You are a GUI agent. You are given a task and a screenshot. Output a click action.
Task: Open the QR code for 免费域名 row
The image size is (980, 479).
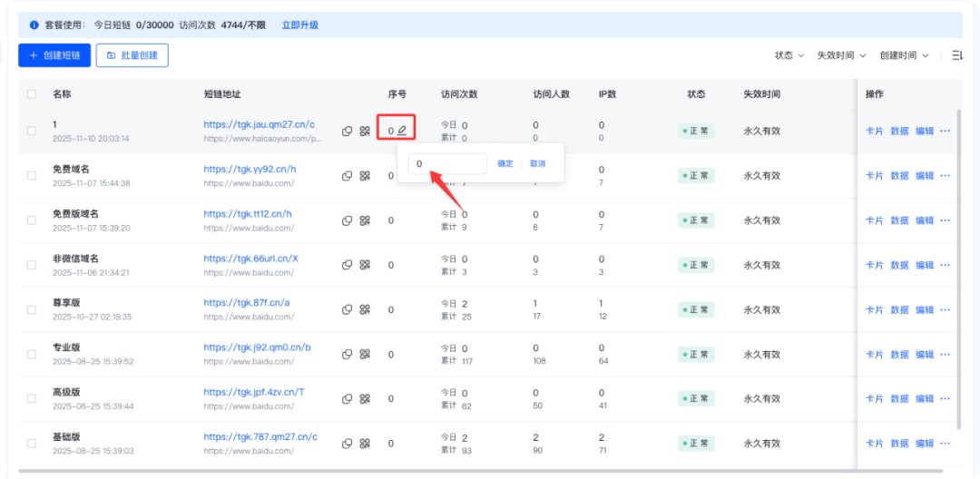365,176
